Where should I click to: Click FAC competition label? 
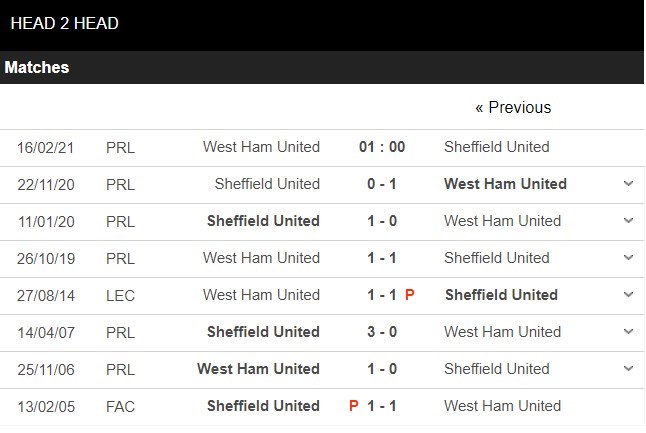(120, 406)
